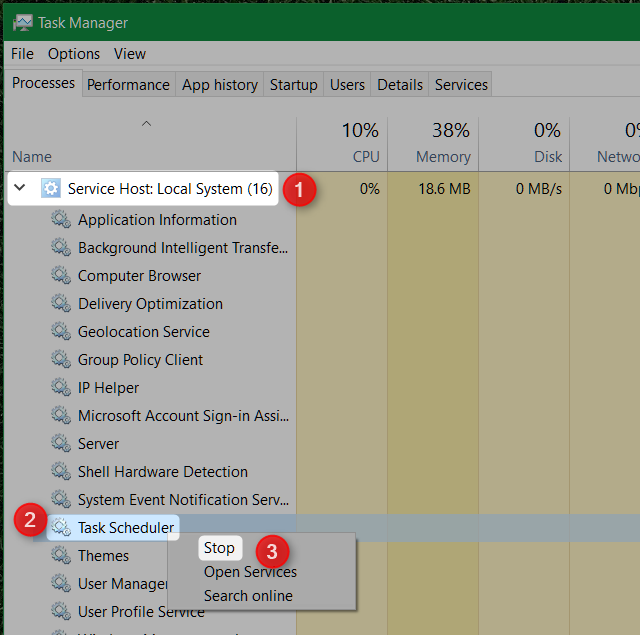Click the IP Helper service icon
Image resolution: width=640 pixels, height=635 pixels.
coord(61,388)
